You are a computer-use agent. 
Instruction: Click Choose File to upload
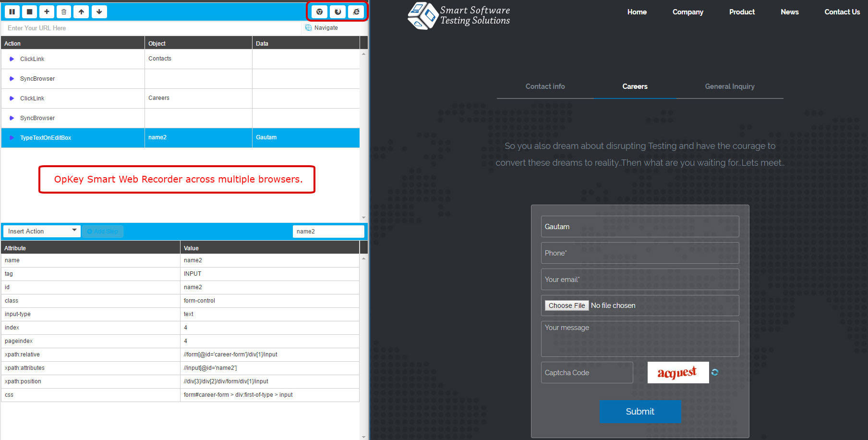[x=567, y=306]
